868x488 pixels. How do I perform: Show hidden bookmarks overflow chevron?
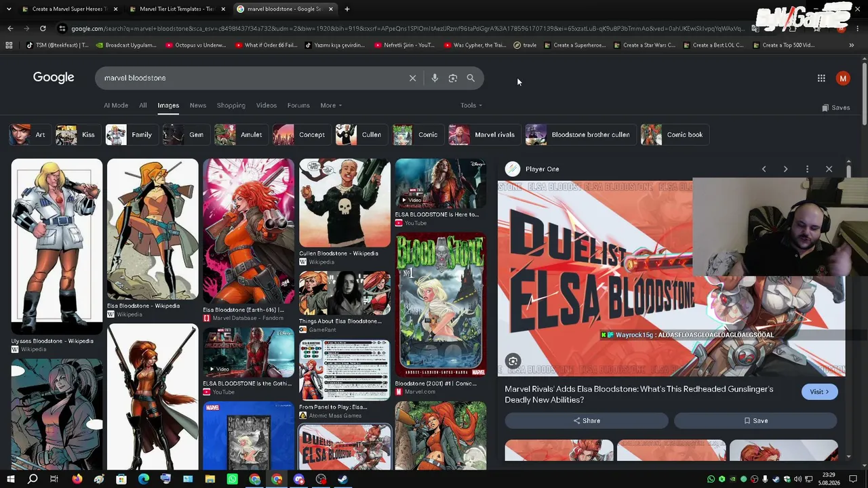click(851, 45)
